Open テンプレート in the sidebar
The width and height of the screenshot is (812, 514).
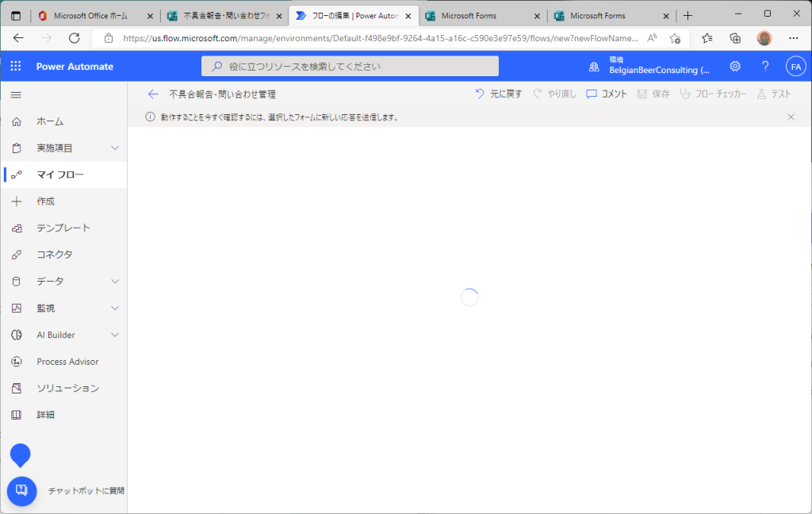click(x=63, y=228)
